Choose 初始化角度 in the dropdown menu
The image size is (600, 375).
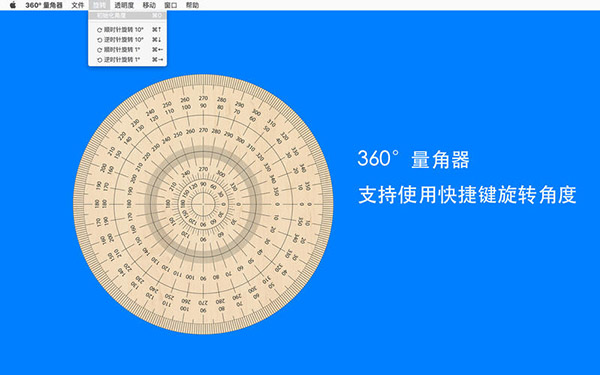click(x=127, y=15)
